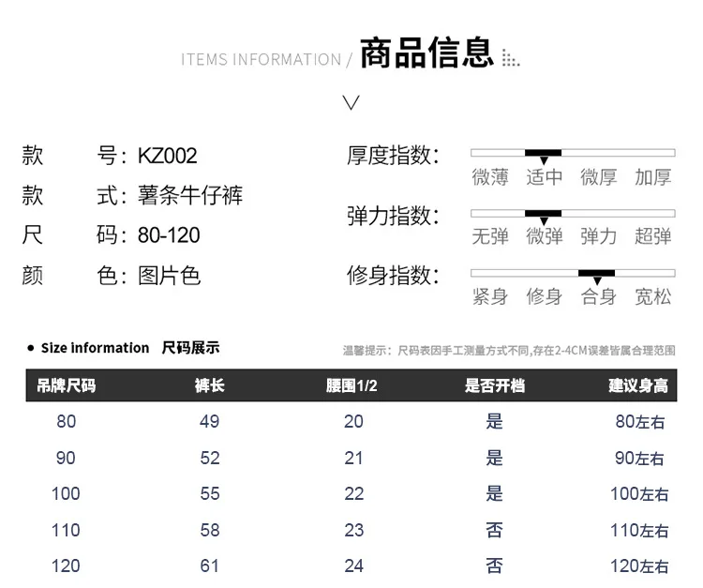The image size is (703, 588).
Task: Click the 厚度指数 slider black indicator
Action: tap(543, 153)
